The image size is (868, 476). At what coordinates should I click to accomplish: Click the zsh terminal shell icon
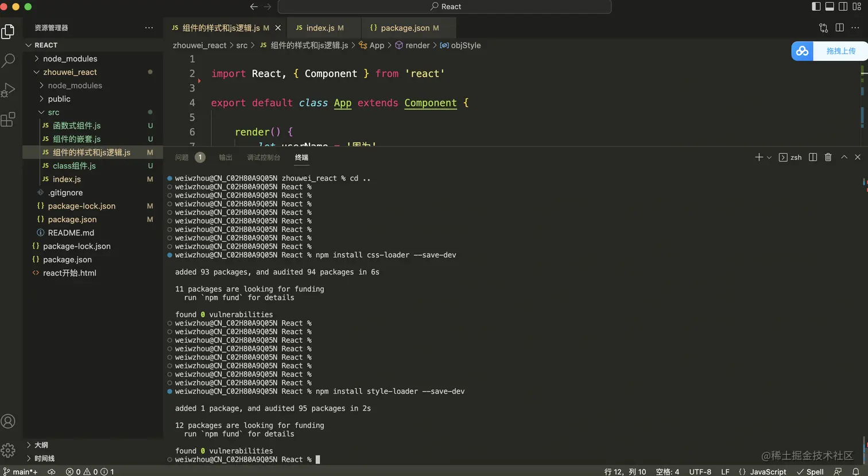783,157
